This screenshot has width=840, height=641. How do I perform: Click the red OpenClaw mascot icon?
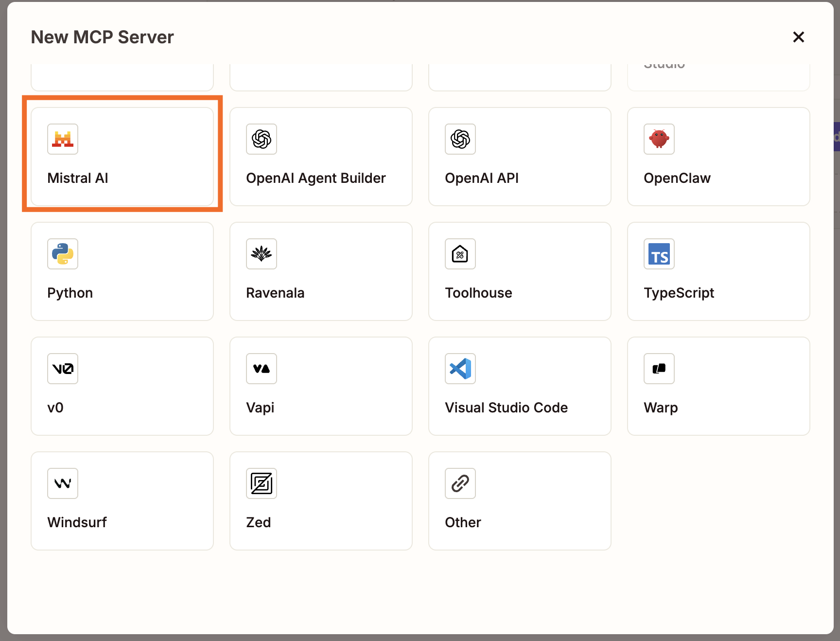(x=659, y=139)
